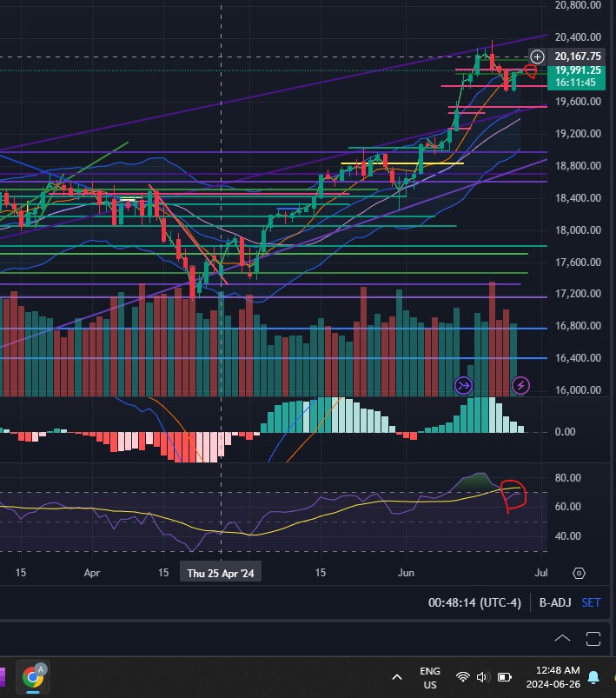Open ENG US input language menu
Viewport: 616px width, 698px height.
[x=429, y=676]
